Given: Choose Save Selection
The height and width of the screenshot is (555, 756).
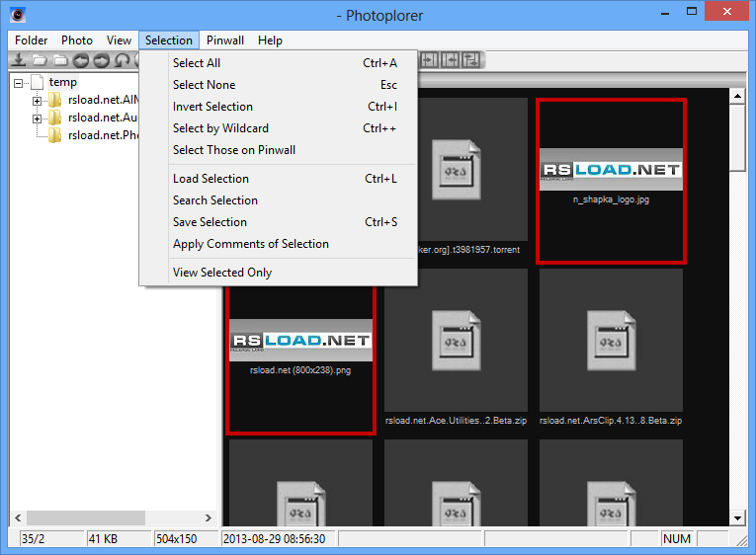Looking at the screenshot, I should pyautogui.click(x=279, y=222).
